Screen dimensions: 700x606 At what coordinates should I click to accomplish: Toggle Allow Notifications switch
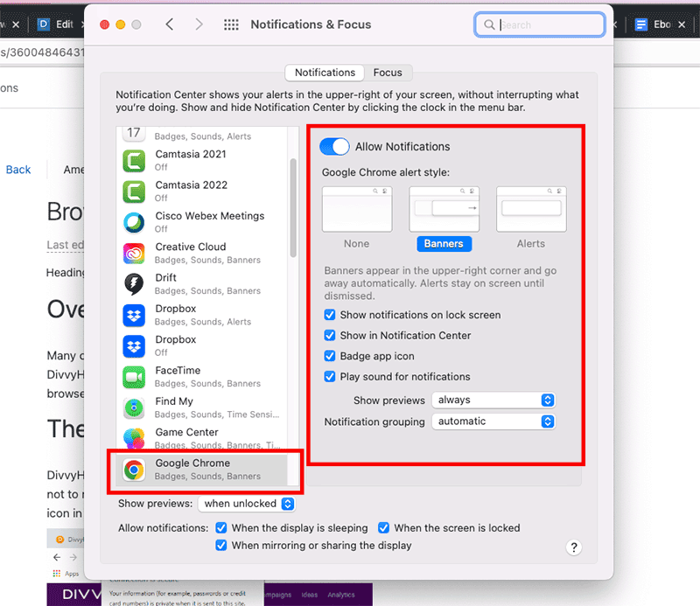click(x=334, y=146)
